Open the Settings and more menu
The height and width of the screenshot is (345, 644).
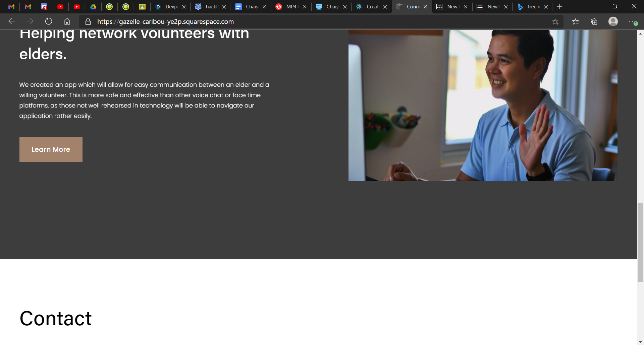point(633,21)
